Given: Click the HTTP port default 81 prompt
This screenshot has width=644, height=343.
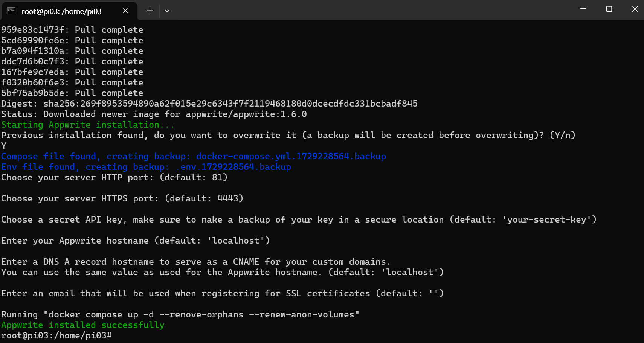Looking at the screenshot, I should (x=114, y=177).
